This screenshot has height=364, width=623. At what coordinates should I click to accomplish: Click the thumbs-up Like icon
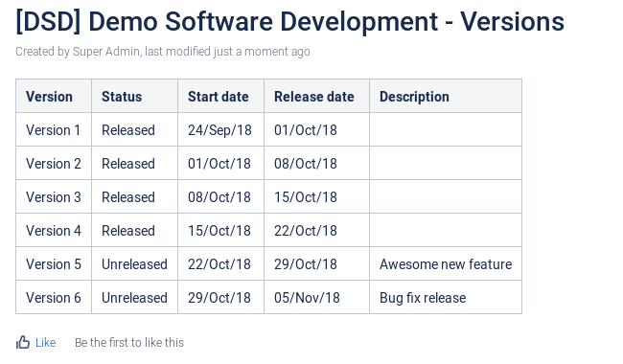point(23,342)
